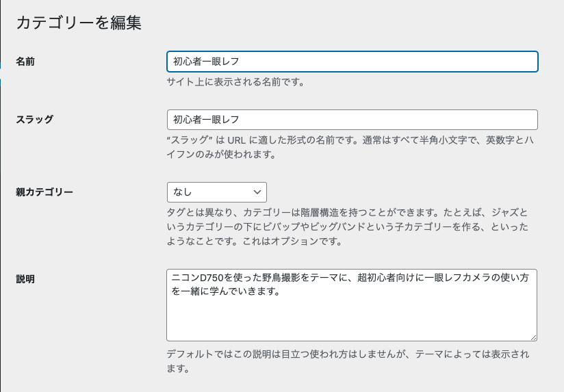
Task: Click the 親カテゴリー field label
Action: (x=44, y=192)
